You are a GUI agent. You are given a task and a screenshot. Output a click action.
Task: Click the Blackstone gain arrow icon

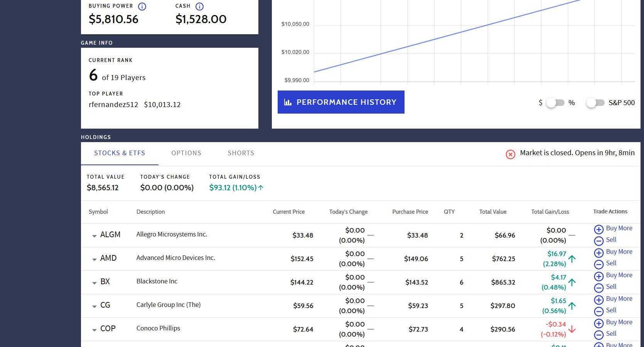coord(572,282)
